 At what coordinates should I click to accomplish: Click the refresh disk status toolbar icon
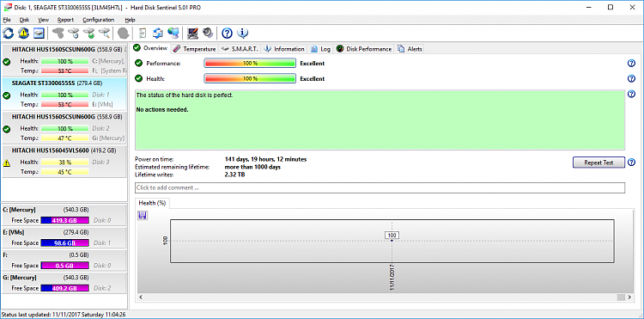[x=9, y=33]
